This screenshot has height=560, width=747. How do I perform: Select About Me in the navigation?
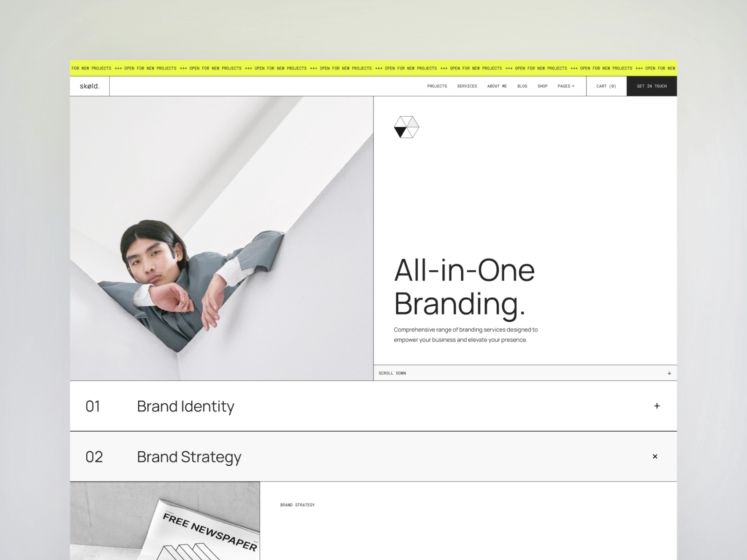pos(497,86)
